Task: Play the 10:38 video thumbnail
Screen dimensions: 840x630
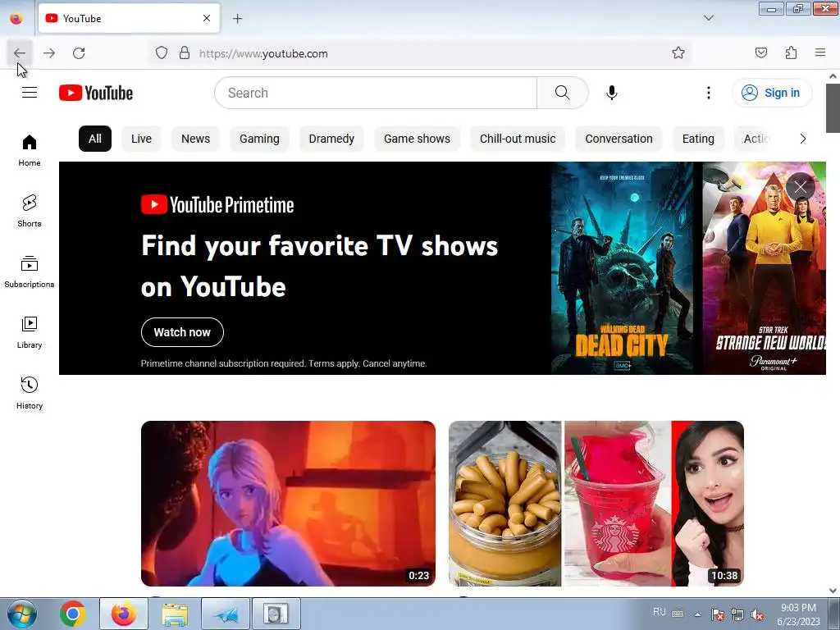Action: point(596,504)
